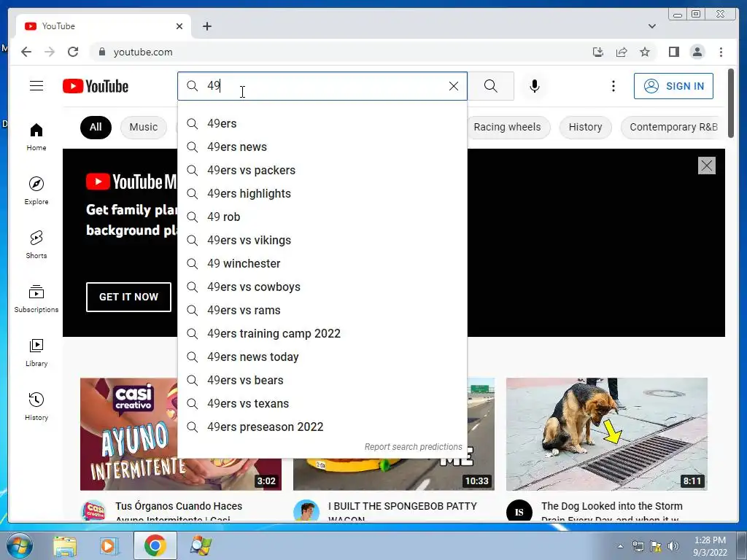Choose '49ers highlights' suggestion
Image resolution: width=747 pixels, height=560 pixels.
coord(322,194)
